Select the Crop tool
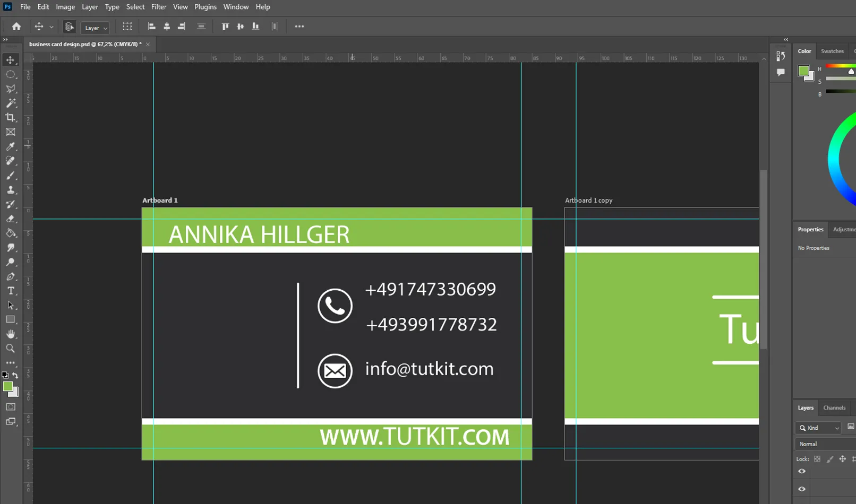The width and height of the screenshot is (856, 504). [x=11, y=117]
